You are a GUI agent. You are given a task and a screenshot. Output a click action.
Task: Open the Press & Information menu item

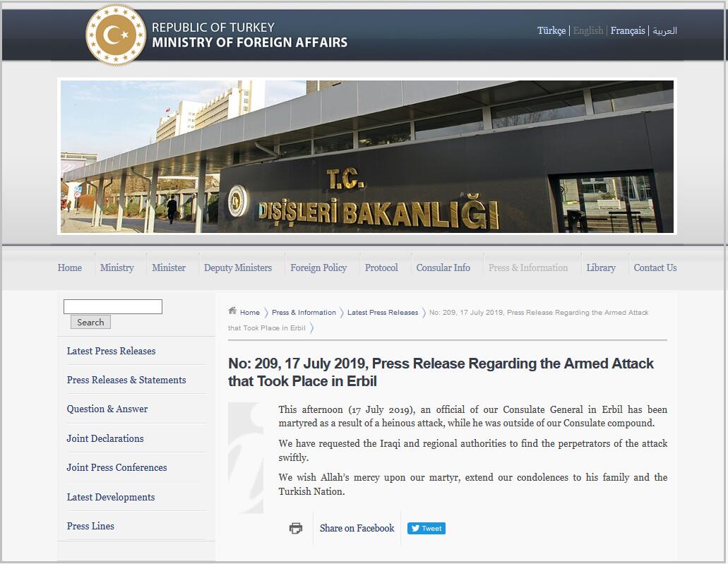(x=528, y=268)
